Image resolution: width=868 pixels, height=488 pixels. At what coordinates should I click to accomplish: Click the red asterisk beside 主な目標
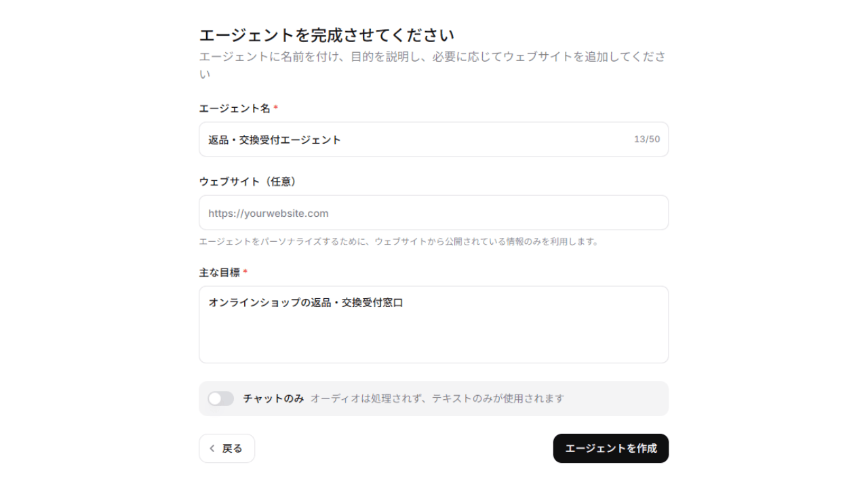click(x=245, y=272)
